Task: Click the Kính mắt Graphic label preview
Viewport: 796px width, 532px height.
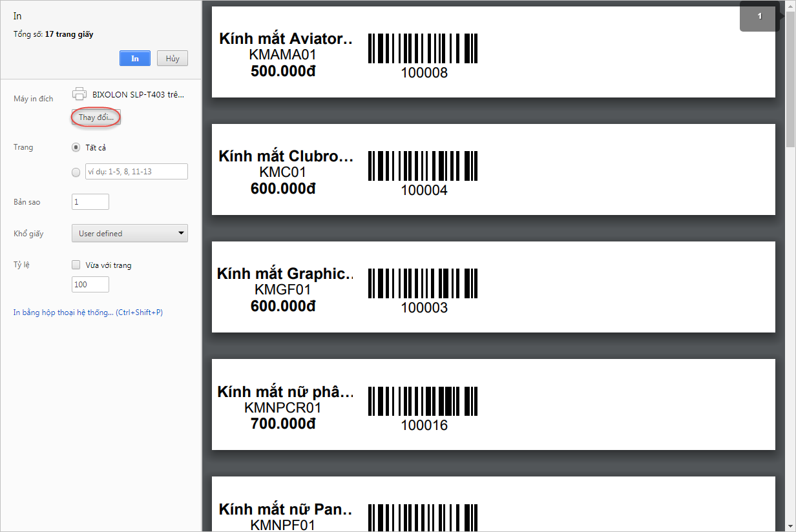Action: pyautogui.click(x=494, y=287)
